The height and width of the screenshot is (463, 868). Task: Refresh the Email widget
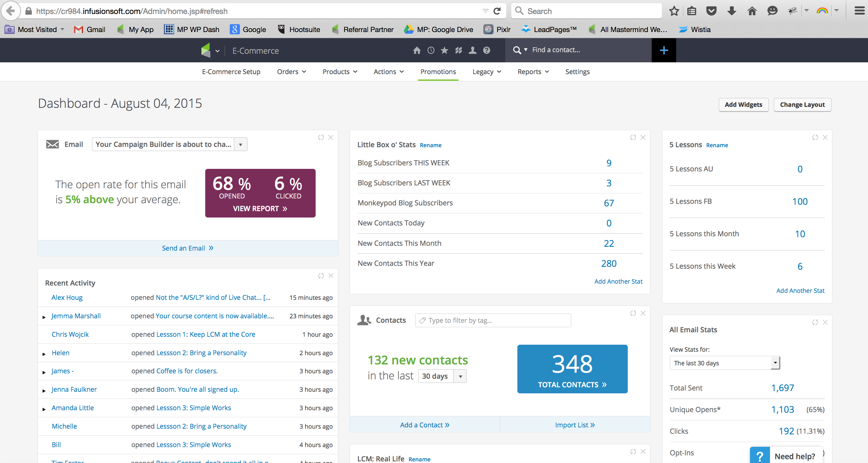coord(320,137)
